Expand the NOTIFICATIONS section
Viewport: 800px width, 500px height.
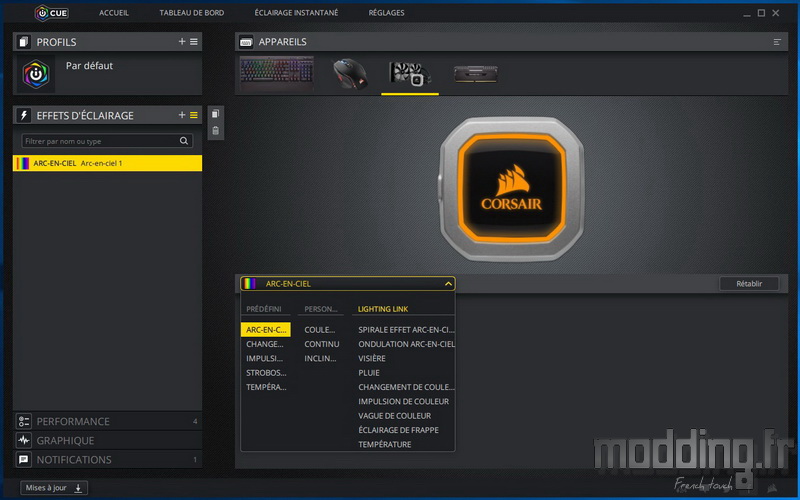click(x=107, y=460)
